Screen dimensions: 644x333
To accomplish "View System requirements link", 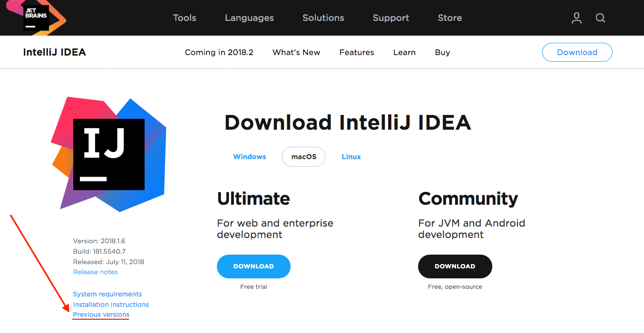I will click(107, 294).
